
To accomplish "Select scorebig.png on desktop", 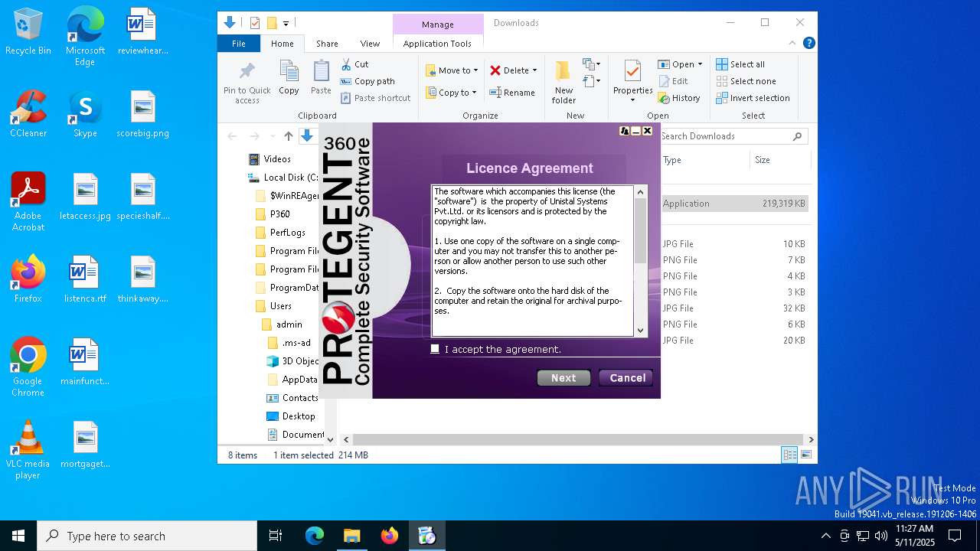I will pos(143,113).
